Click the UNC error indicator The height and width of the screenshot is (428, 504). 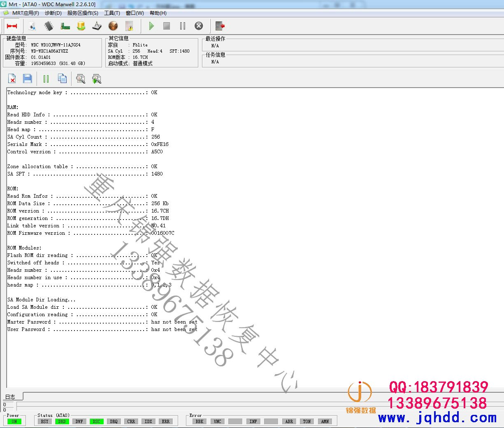(218, 421)
